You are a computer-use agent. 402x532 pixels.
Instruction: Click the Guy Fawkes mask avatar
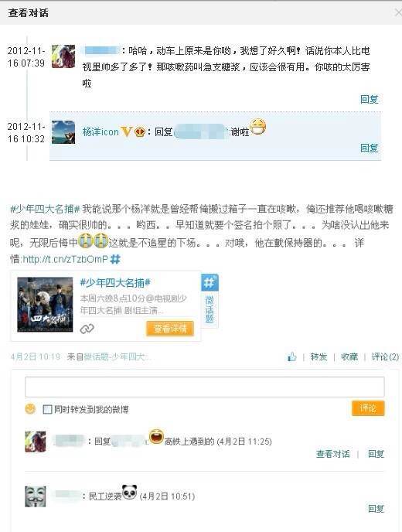36,496
